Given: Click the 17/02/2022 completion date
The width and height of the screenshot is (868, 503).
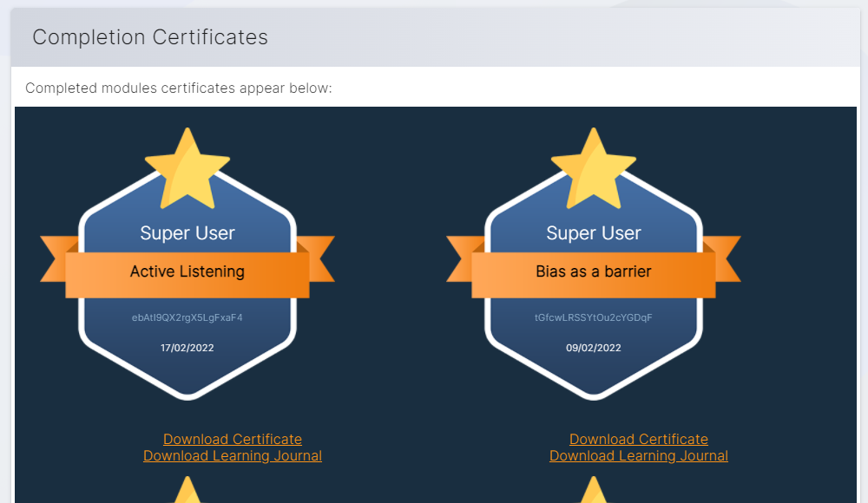Looking at the screenshot, I should (187, 348).
